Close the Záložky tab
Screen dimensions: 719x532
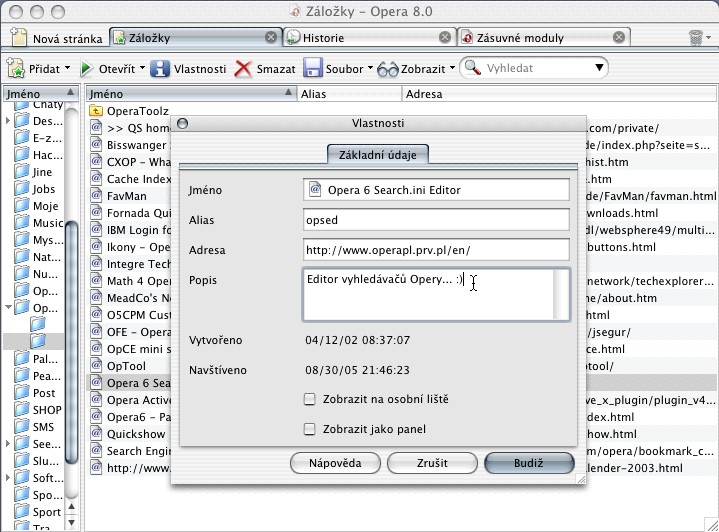click(x=271, y=37)
